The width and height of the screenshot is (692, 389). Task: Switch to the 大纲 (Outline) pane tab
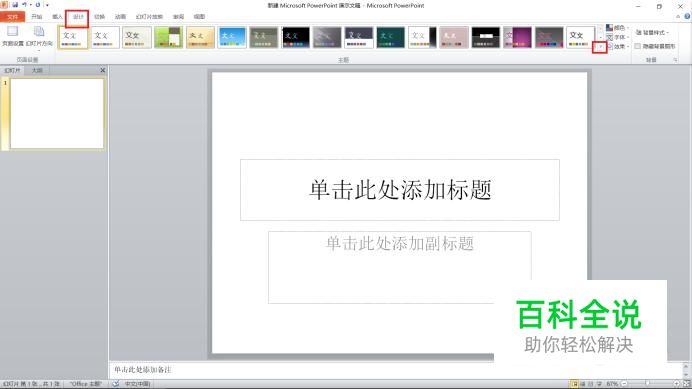37,70
